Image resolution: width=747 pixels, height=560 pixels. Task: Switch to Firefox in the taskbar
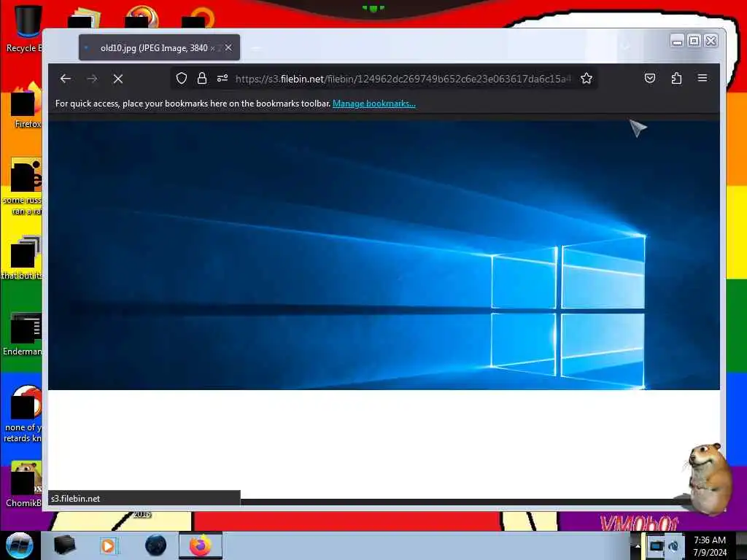[x=201, y=545]
